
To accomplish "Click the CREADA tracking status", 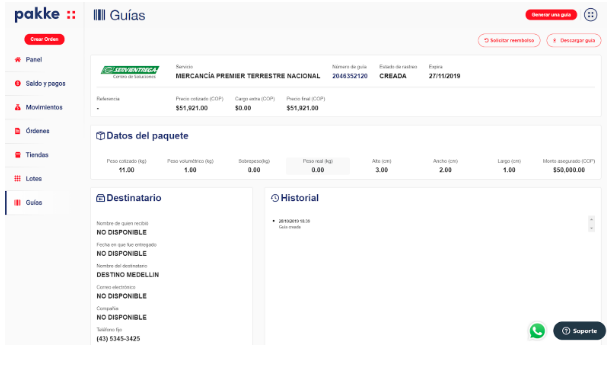I will pos(393,76).
